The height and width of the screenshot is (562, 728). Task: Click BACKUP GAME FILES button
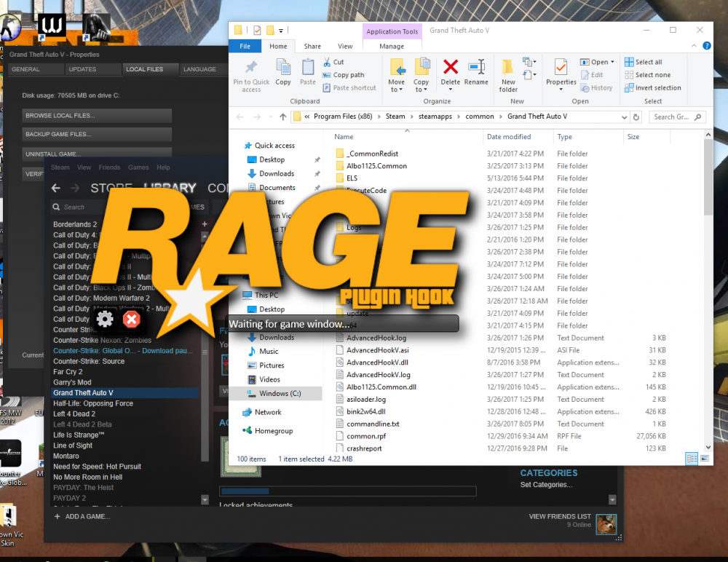pyautogui.click(x=97, y=135)
